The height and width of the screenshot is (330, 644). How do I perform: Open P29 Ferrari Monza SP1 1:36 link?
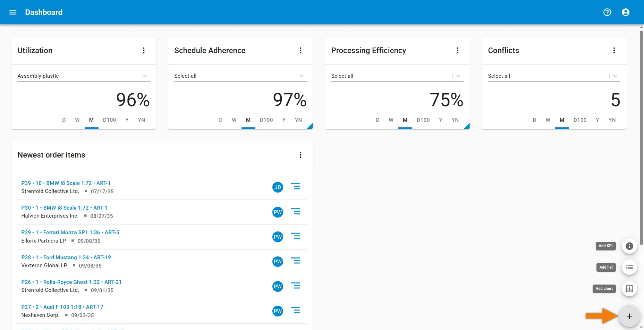[70, 232]
